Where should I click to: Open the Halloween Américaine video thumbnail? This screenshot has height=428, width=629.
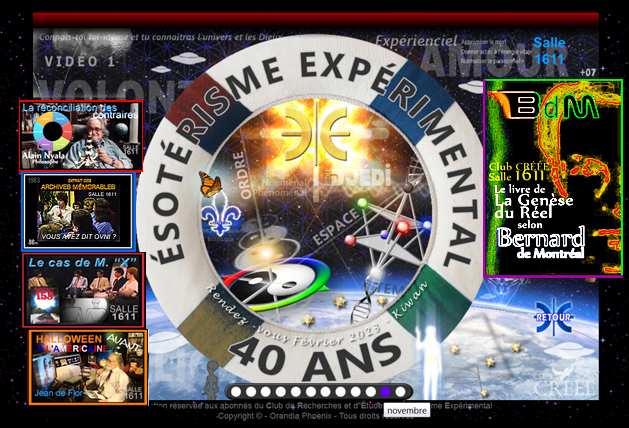pyautogui.click(x=88, y=367)
